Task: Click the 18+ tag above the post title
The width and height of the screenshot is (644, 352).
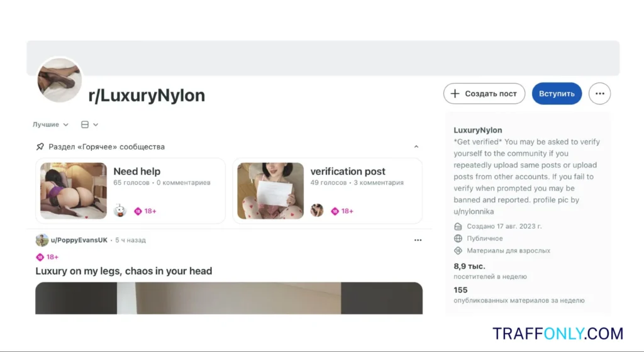Action: [x=47, y=257]
